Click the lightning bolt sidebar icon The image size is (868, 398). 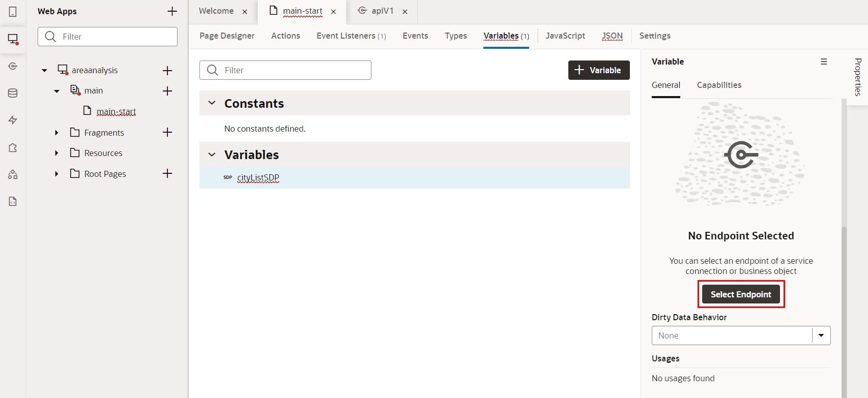pos(13,120)
